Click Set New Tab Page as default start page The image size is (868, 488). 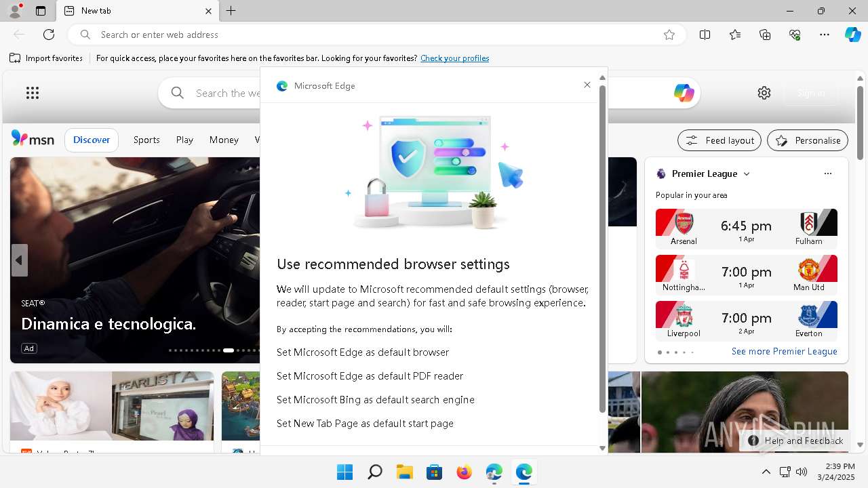pyautogui.click(x=365, y=424)
